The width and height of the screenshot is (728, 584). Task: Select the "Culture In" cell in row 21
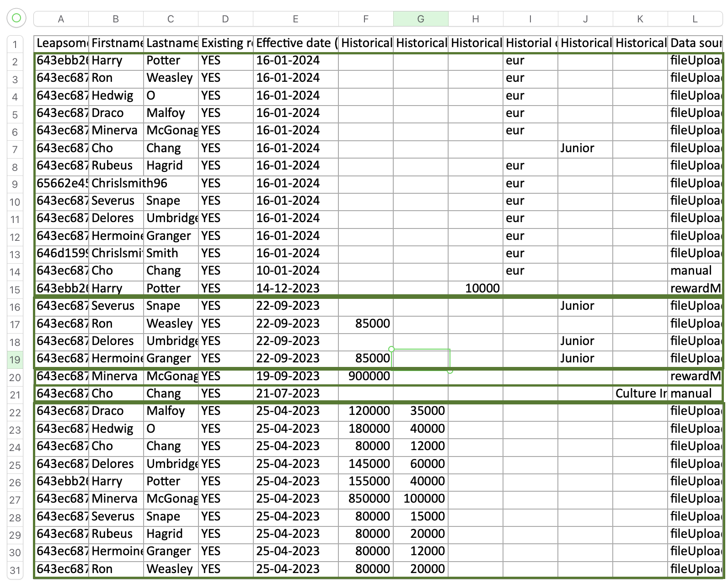pos(640,394)
